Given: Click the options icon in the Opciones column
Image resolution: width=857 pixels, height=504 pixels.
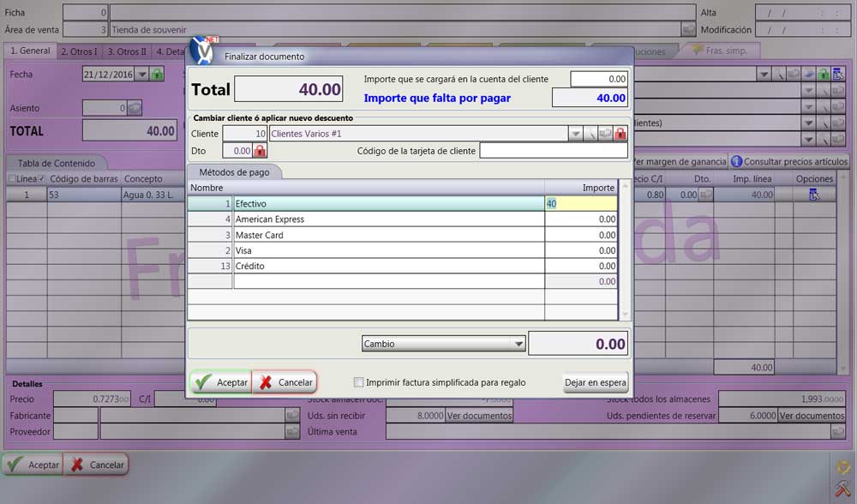Looking at the screenshot, I should click(x=813, y=195).
